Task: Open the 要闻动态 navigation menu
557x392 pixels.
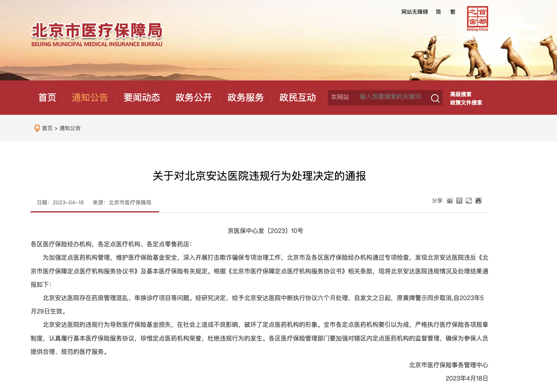Action: 142,98
